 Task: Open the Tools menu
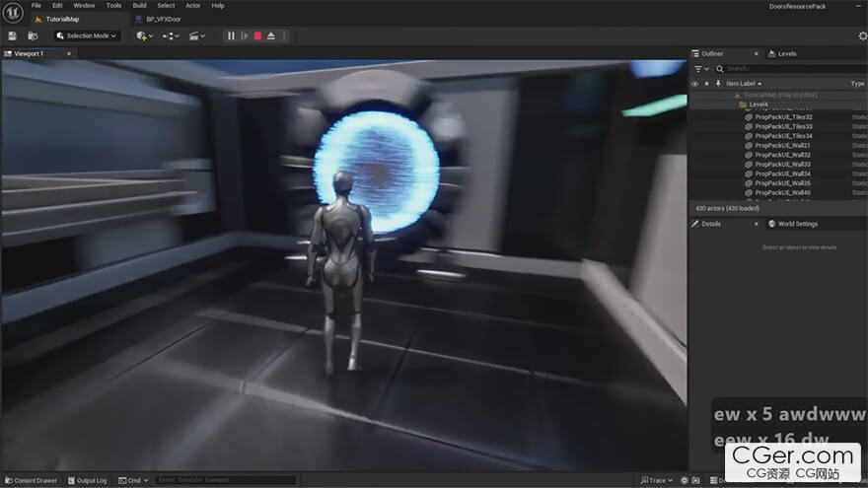[x=113, y=6]
